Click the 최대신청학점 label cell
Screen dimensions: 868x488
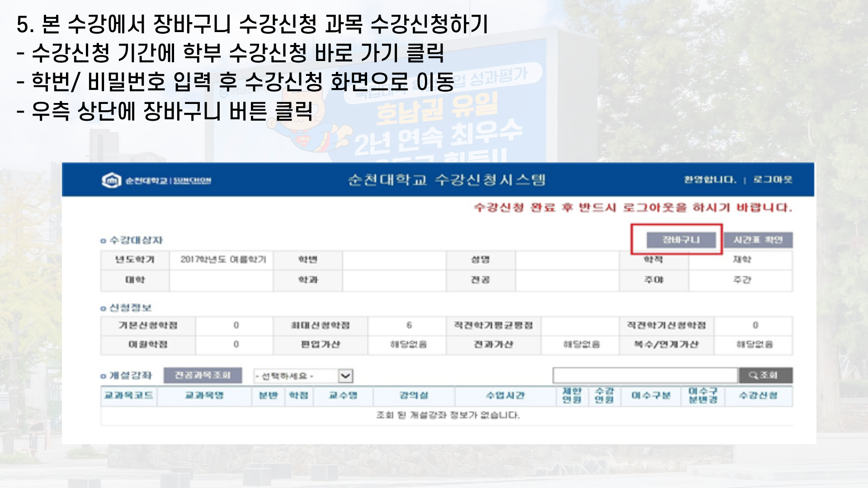pyautogui.click(x=321, y=326)
